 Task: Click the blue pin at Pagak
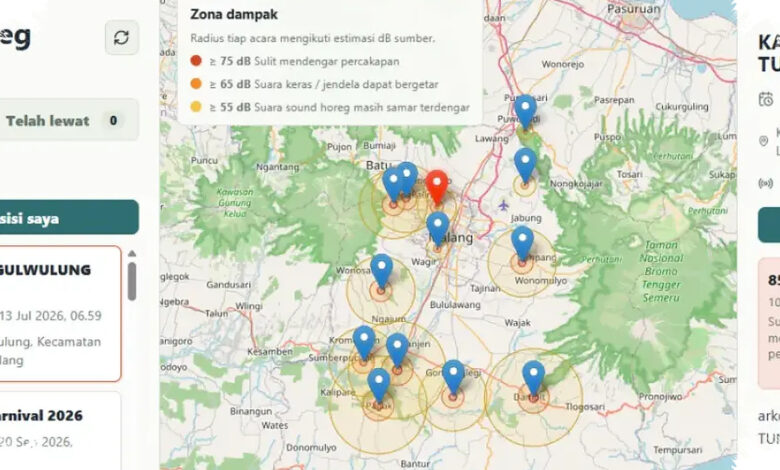379,386
